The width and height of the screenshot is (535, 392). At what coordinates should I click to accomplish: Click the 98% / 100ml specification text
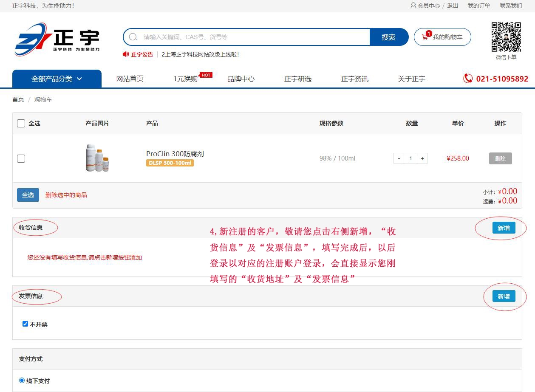[x=337, y=158]
